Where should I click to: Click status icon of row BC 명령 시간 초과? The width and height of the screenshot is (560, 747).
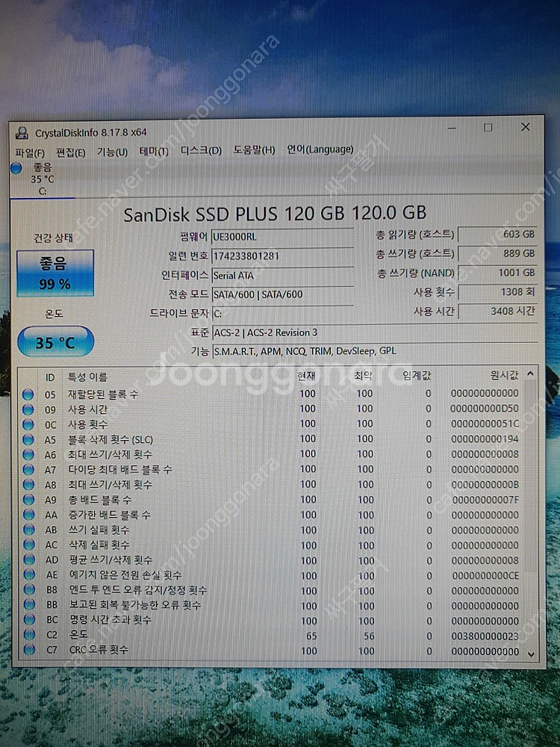(30, 619)
